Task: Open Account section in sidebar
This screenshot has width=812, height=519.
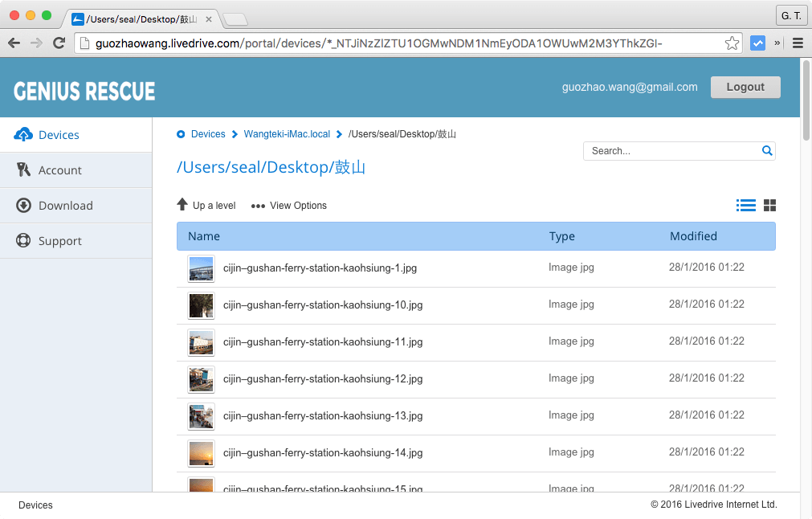Action: 59,170
